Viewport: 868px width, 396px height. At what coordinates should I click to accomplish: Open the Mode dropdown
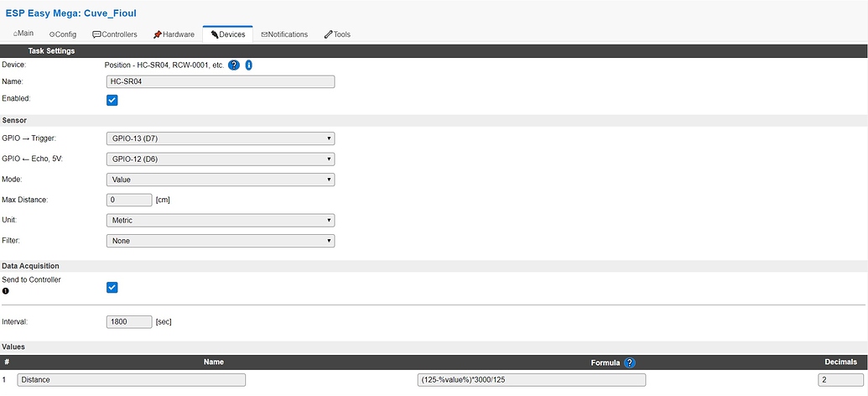[x=221, y=179]
